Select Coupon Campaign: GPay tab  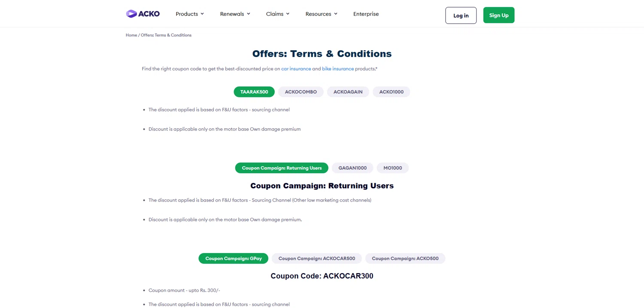click(x=234, y=258)
